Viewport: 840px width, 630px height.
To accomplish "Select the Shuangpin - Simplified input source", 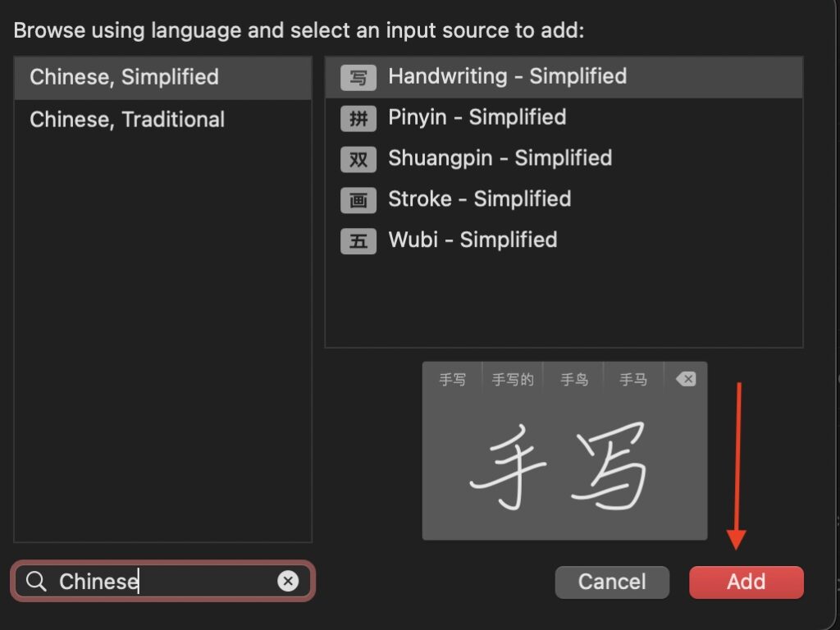I will [x=500, y=158].
